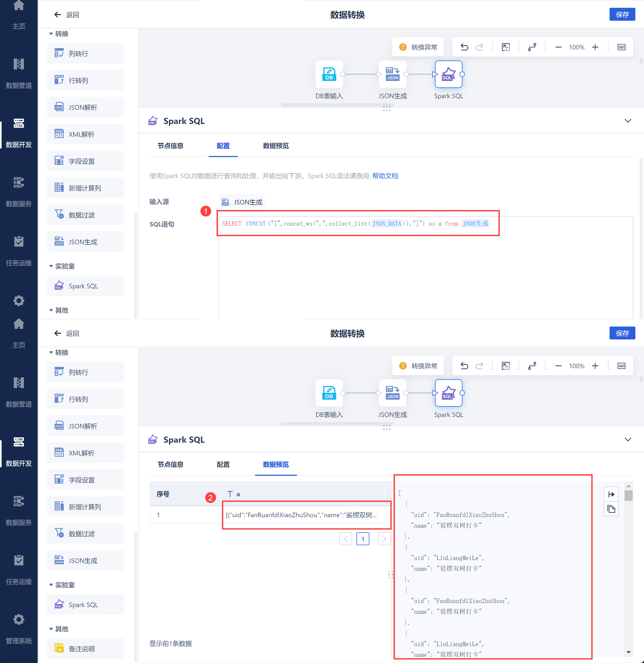Click the copy JSON icon in preview panel
Image resolution: width=644 pixels, height=663 pixels.
pyautogui.click(x=611, y=509)
